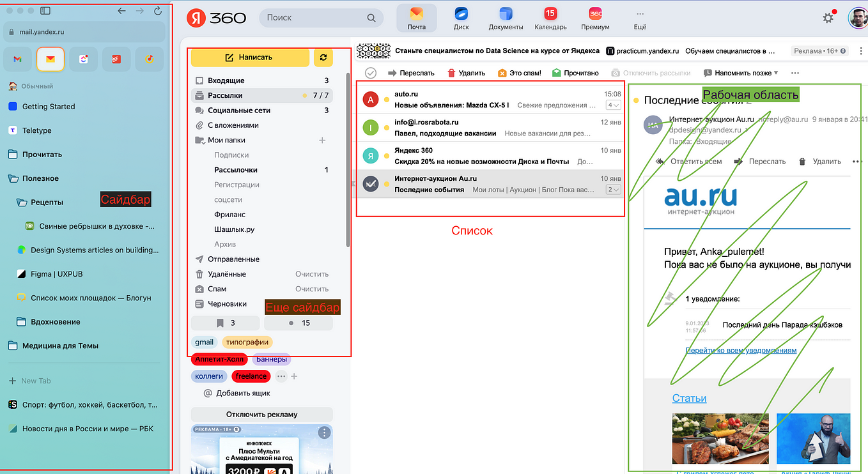Screen dimensions: 868x474
Task: Open the Шашлык.ру subfolder
Action: pos(234,229)
